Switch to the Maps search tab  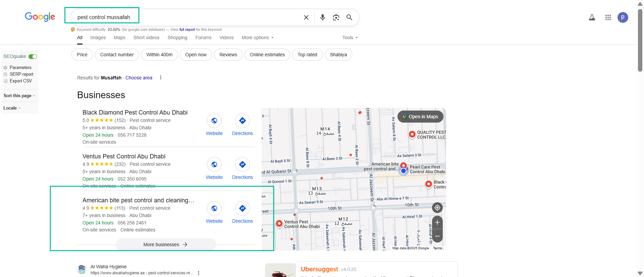pyautogui.click(x=119, y=38)
